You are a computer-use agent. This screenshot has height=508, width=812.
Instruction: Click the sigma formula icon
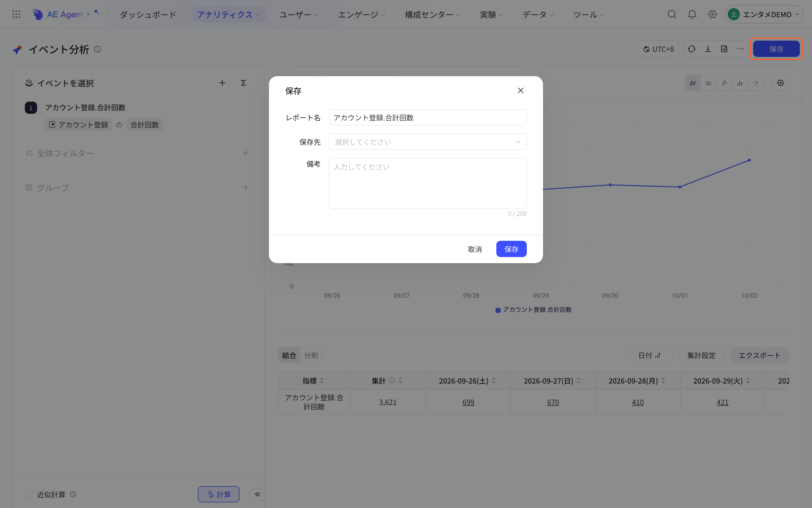pyautogui.click(x=244, y=83)
